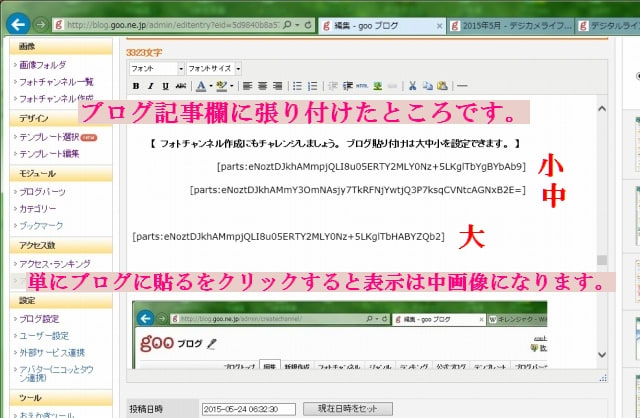Click the greyed-out link icon
The image size is (640, 418).
[x=393, y=86]
